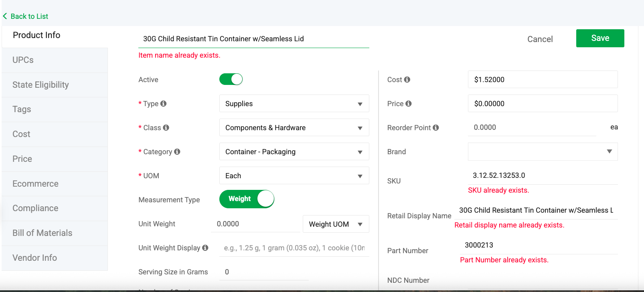Image resolution: width=644 pixels, height=292 pixels.
Task: Toggle the Active switch off
Action: pos(231,79)
